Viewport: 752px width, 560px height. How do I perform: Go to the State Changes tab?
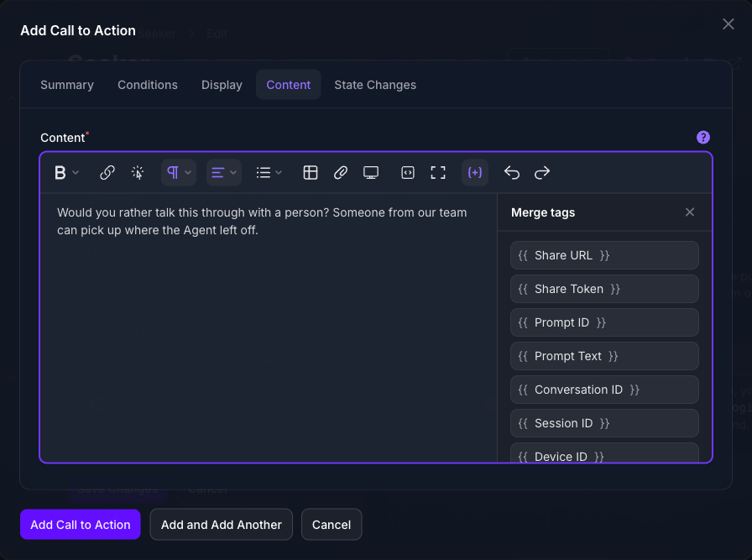click(375, 85)
